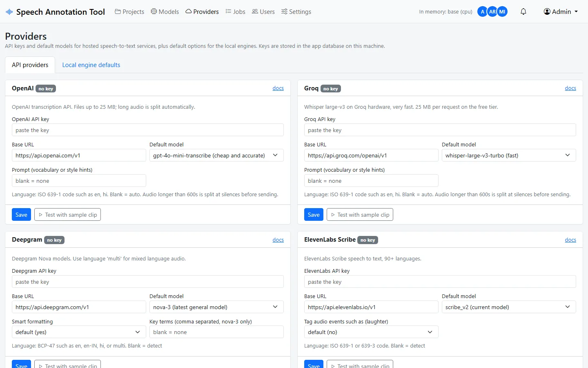Image resolution: width=588 pixels, height=368 pixels.
Task: Go to the Models page
Action: (x=165, y=12)
